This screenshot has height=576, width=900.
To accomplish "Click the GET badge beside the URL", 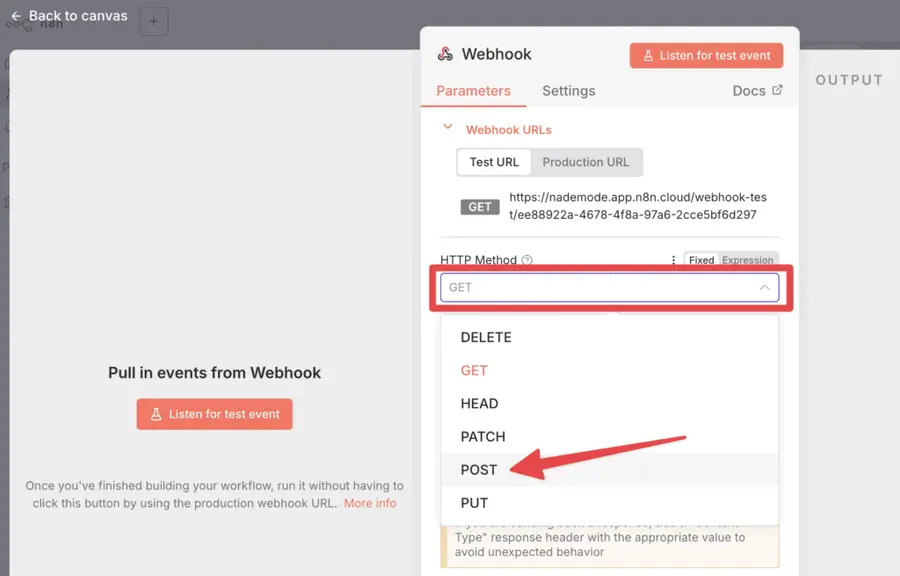I will pos(480,207).
